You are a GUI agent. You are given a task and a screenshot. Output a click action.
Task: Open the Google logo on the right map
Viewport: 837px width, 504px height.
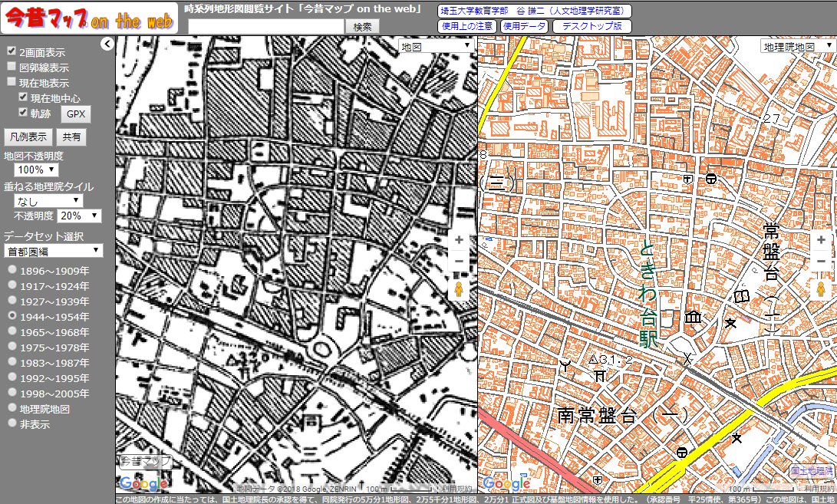click(506, 484)
